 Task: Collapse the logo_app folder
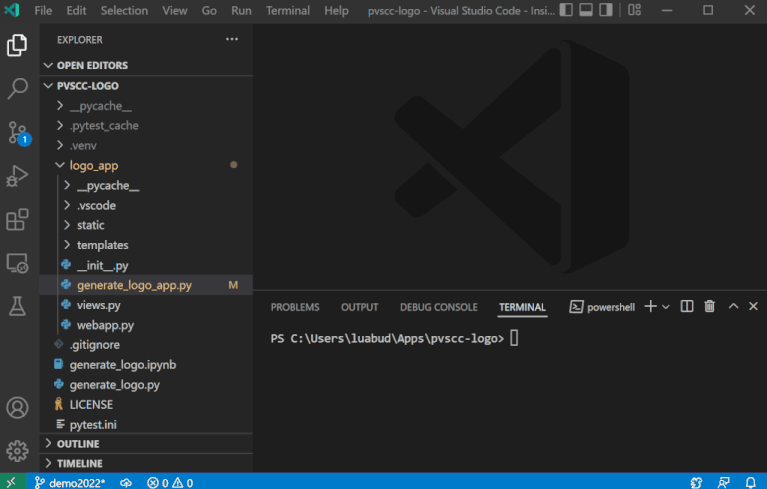point(146,165)
